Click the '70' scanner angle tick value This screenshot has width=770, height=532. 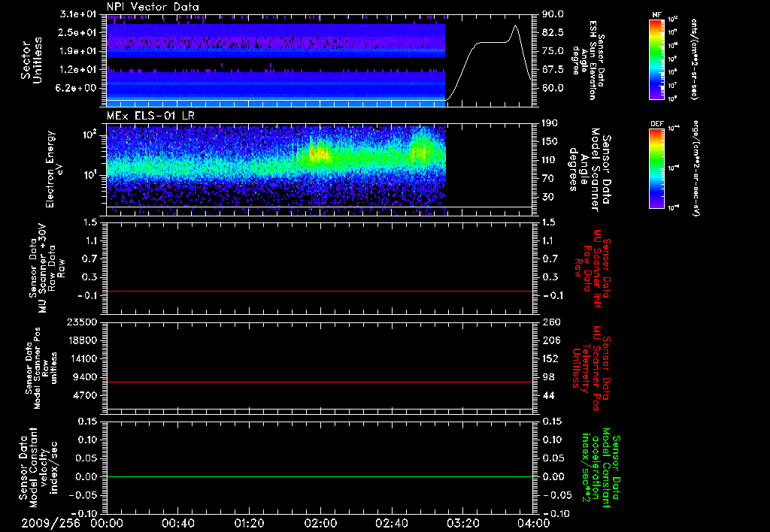coord(547,179)
